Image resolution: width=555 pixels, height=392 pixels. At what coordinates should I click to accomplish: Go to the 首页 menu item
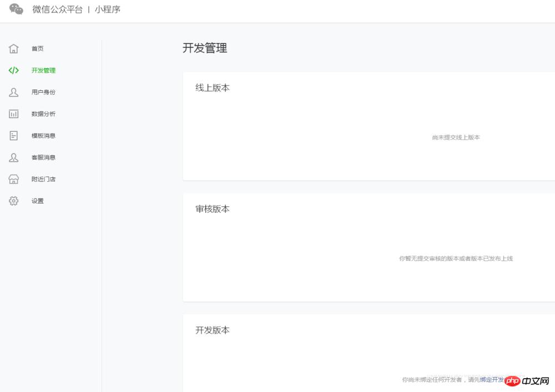click(37, 49)
